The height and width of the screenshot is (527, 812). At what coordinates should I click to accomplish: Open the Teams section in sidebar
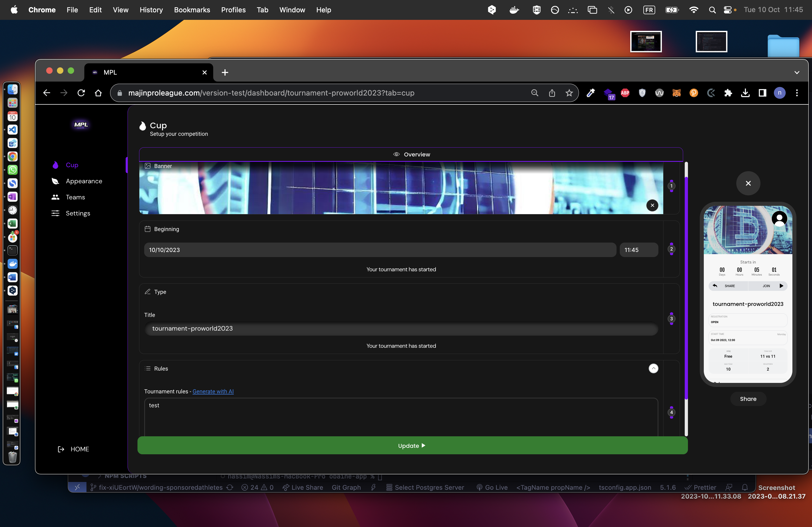(x=68, y=197)
